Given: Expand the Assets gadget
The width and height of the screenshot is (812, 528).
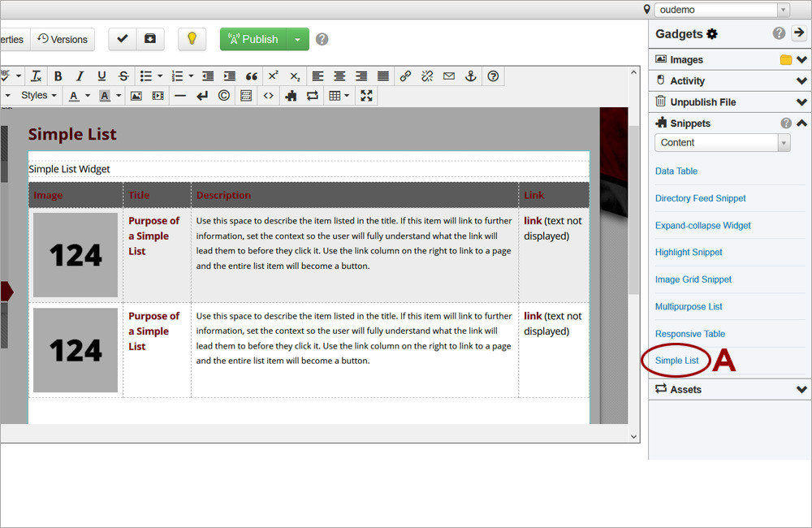Looking at the screenshot, I should pyautogui.click(x=801, y=390).
